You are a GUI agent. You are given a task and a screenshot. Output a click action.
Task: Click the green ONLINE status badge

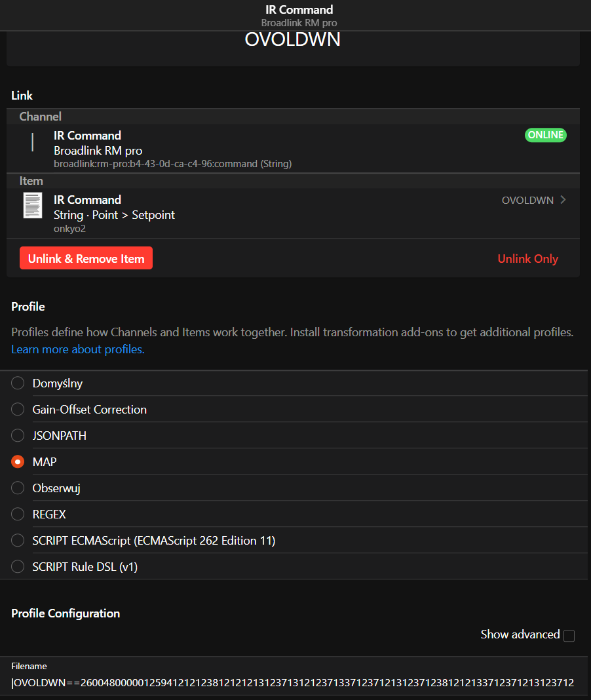[546, 135]
